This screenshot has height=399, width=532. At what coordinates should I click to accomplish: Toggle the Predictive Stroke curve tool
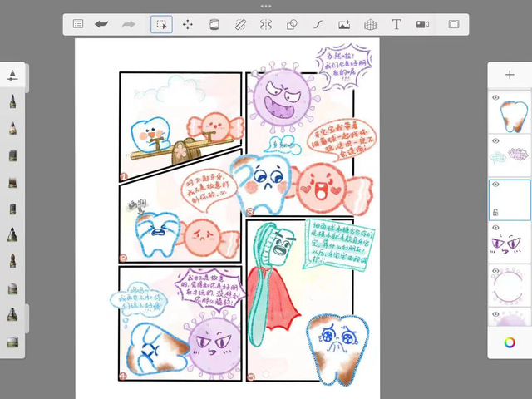pyautogui.click(x=318, y=25)
